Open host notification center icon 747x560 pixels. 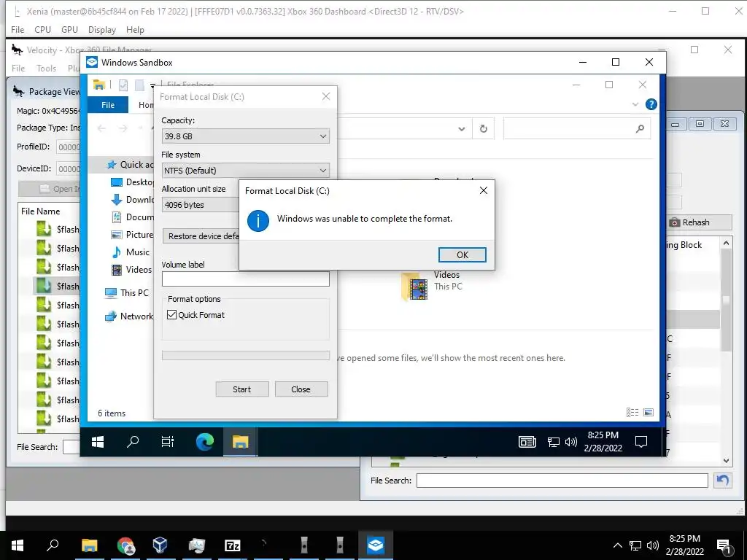[x=724, y=546]
